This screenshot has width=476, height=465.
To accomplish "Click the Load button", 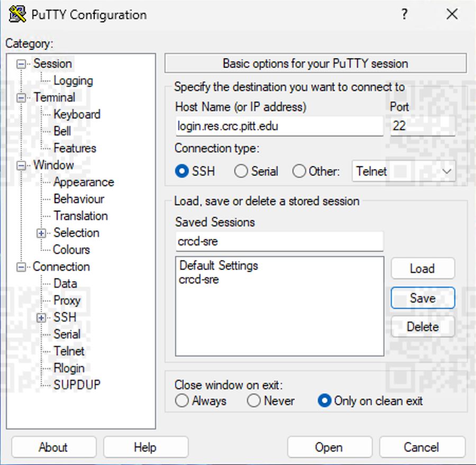I will (423, 269).
